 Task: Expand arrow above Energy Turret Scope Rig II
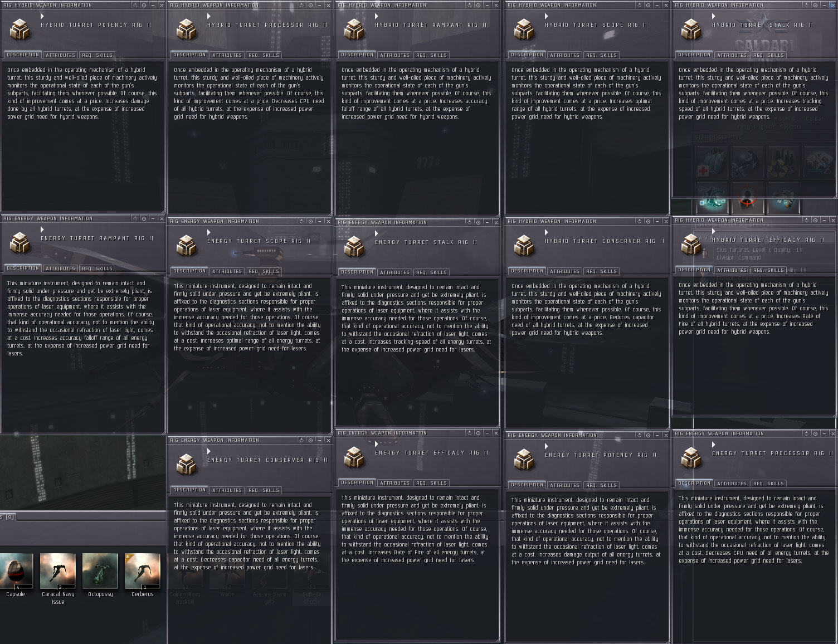click(x=209, y=232)
